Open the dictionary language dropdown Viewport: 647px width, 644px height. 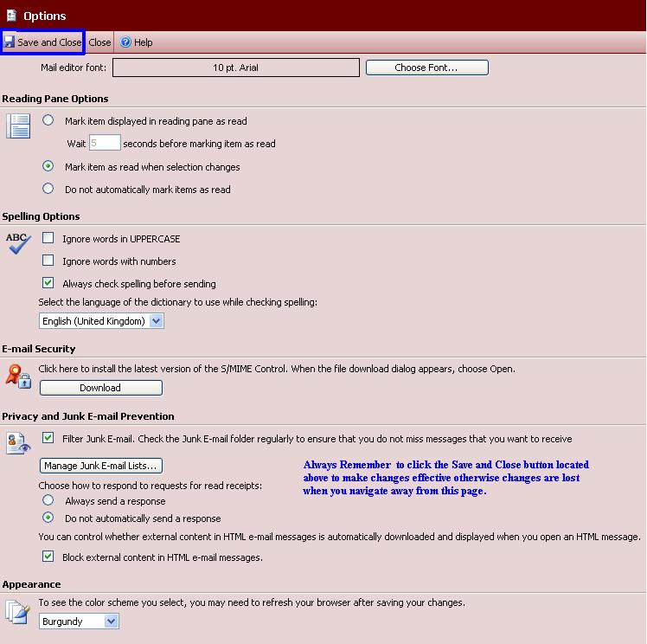tap(101, 321)
